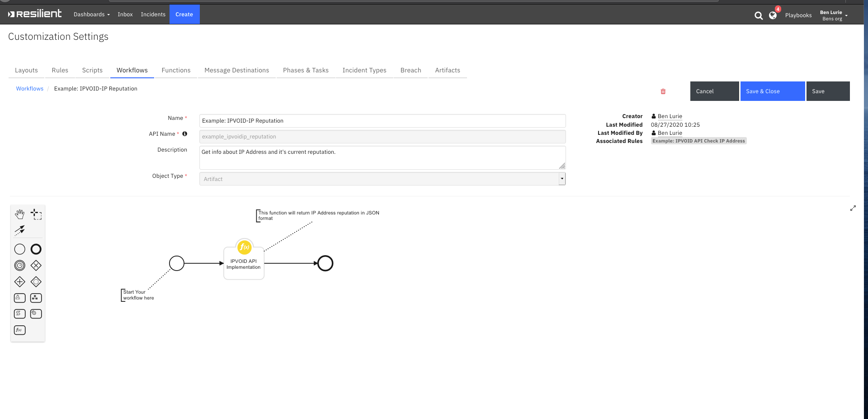Click the API Name info icon

point(184,134)
